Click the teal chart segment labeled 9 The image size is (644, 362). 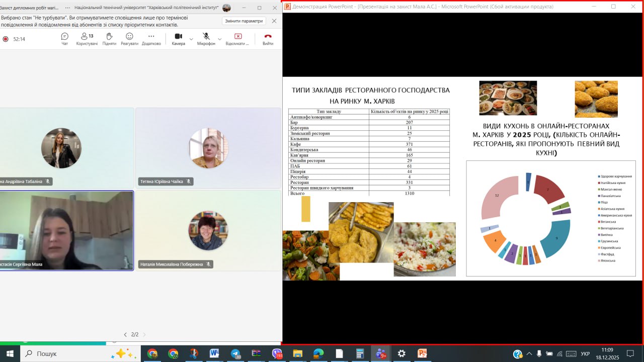click(x=557, y=238)
